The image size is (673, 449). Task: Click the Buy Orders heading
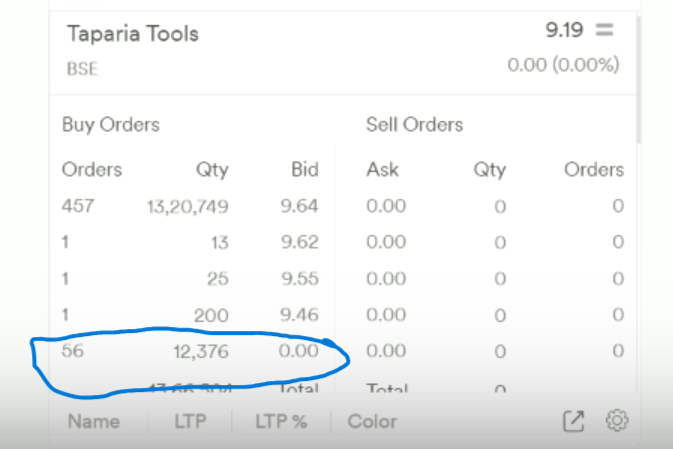coord(111,125)
